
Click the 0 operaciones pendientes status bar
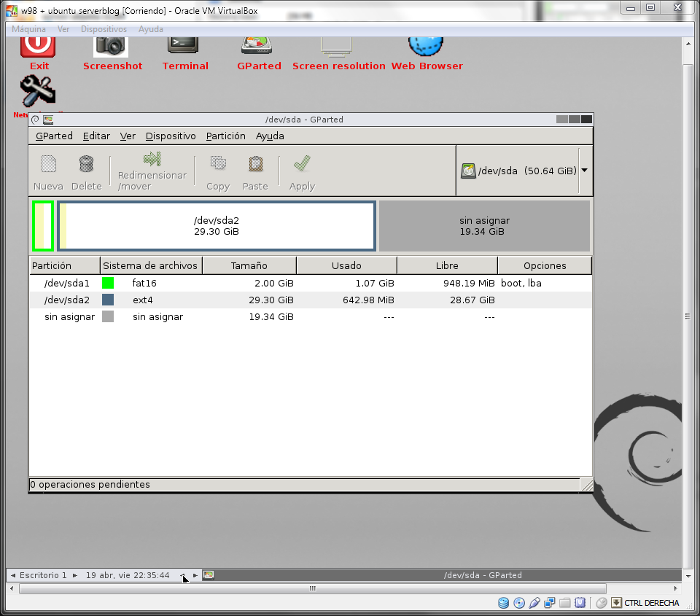click(305, 484)
